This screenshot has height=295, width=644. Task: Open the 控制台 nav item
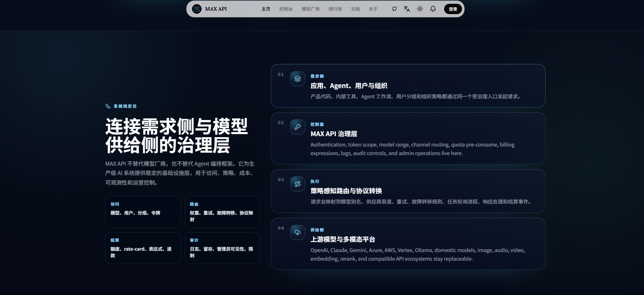286,9
